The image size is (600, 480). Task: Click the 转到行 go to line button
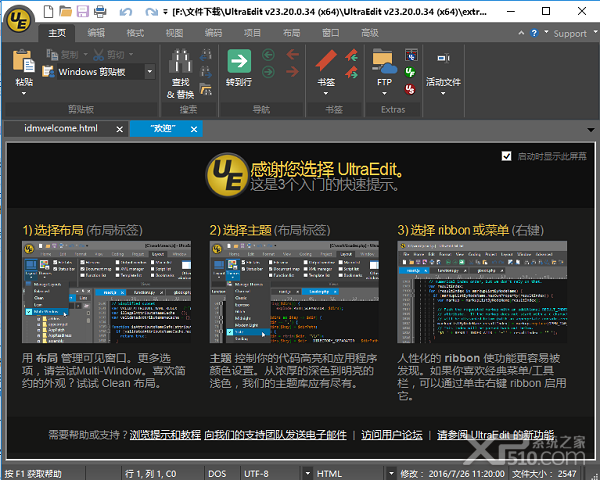(x=239, y=68)
